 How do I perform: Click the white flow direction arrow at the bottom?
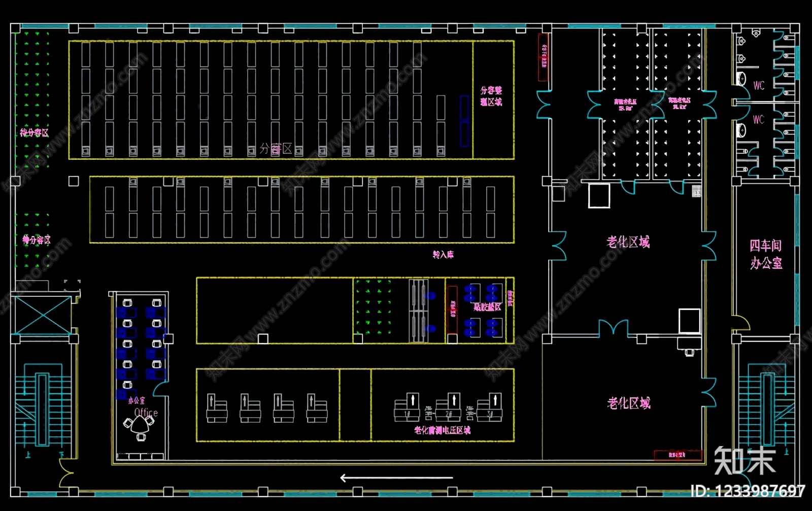coord(396,478)
